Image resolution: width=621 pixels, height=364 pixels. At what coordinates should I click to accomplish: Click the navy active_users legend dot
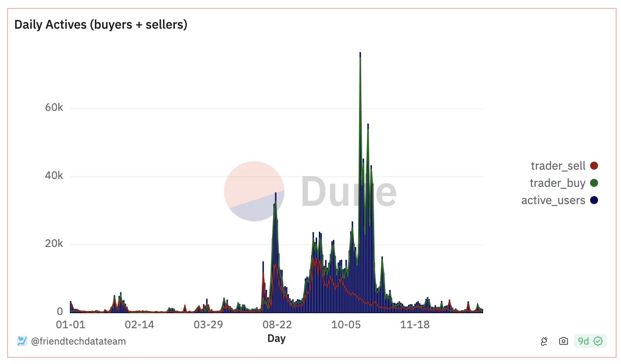tap(594, 200)
